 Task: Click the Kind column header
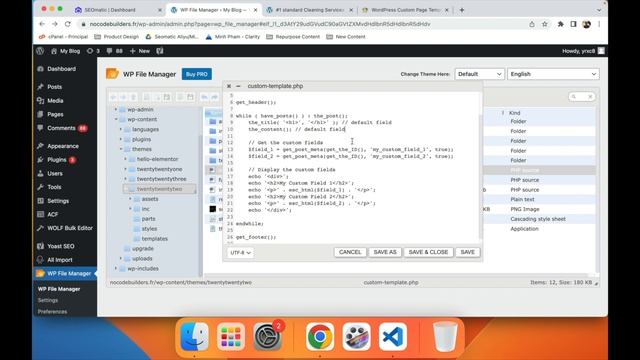pos(514,113)
